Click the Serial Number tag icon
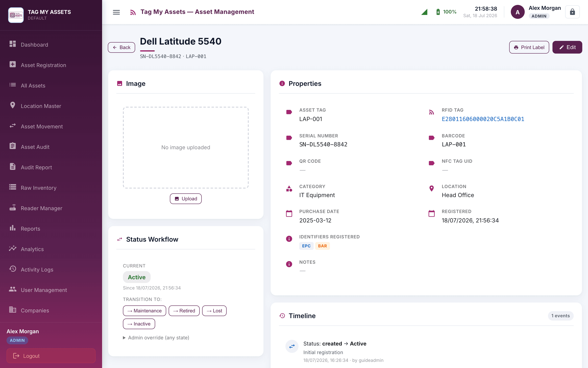This screenshot has height=368, width=588. tap(289, 138)
